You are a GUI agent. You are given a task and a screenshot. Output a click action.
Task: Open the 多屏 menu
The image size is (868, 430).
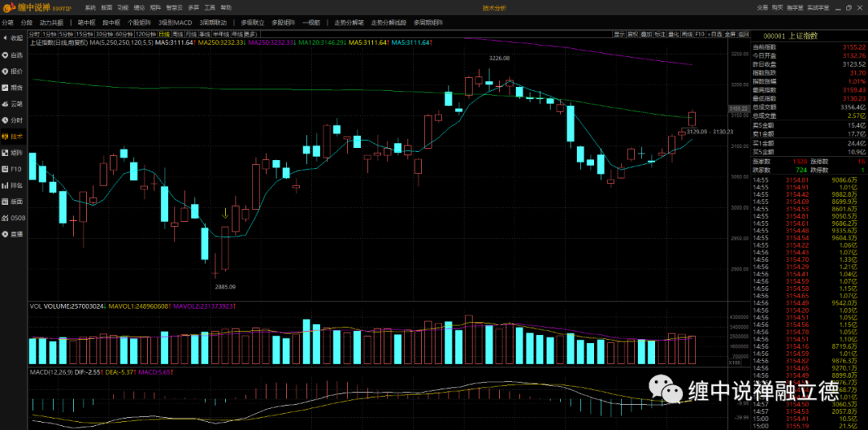[193, 8]
